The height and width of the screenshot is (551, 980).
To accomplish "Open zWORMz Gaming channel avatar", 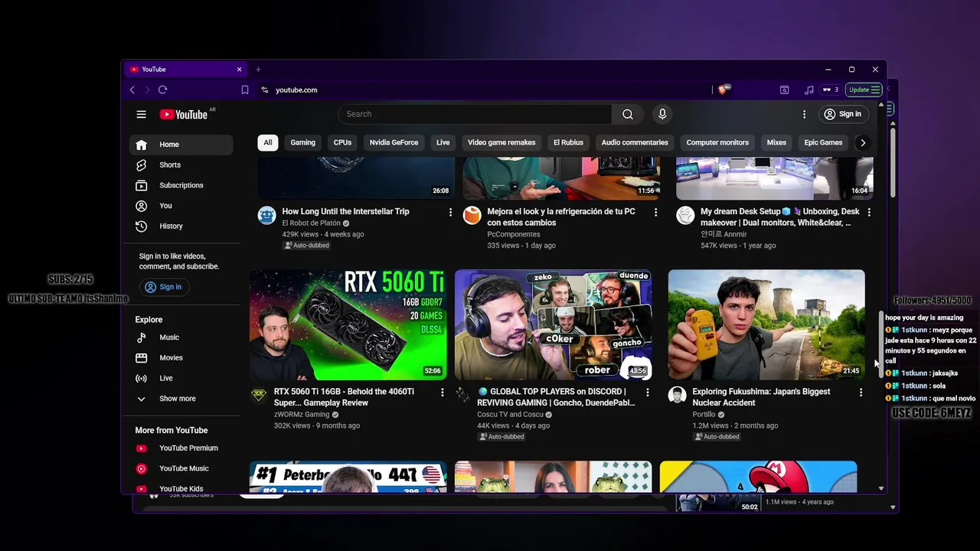I will pos(259,395).
